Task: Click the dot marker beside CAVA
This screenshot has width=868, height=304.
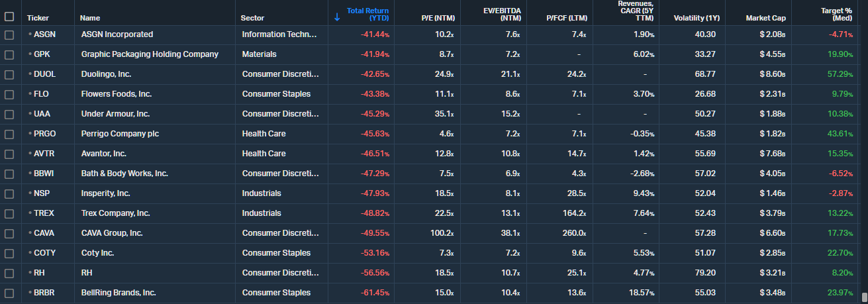Action: [30, 233]
